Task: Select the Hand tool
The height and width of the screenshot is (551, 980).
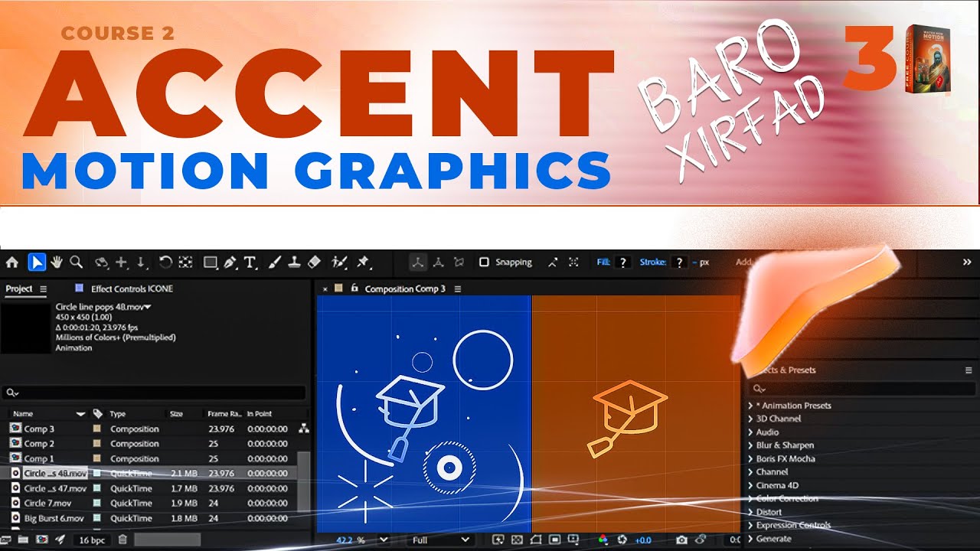Action: pos(57,262)
